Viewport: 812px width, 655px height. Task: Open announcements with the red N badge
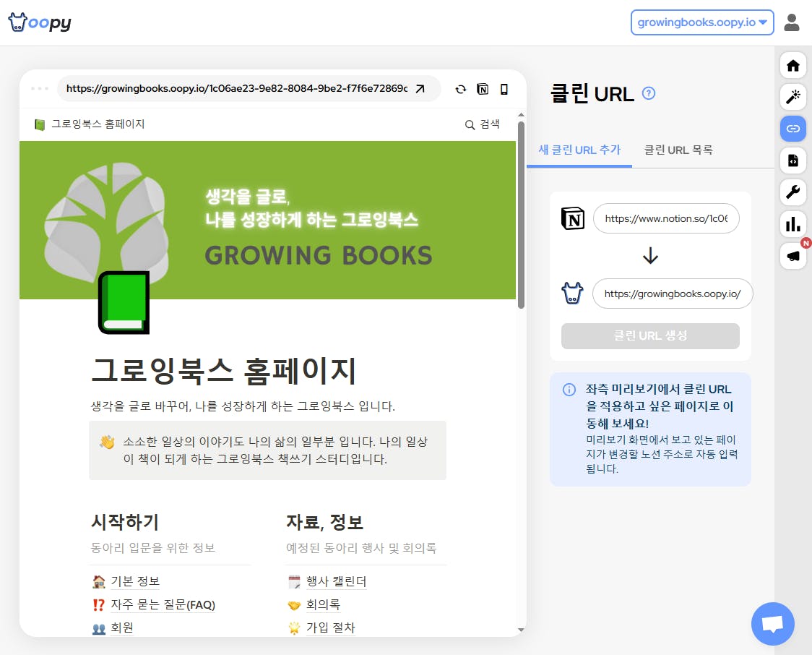[x=792, y=256]
